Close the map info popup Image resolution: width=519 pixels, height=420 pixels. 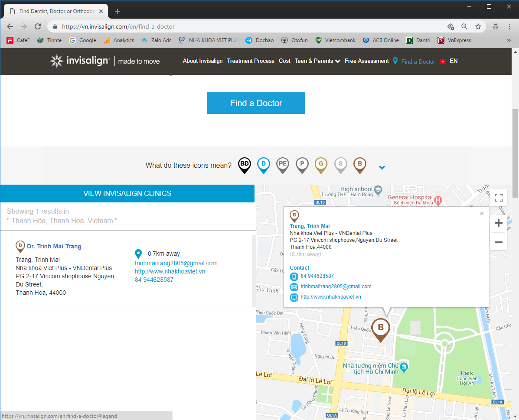[482, 214]
